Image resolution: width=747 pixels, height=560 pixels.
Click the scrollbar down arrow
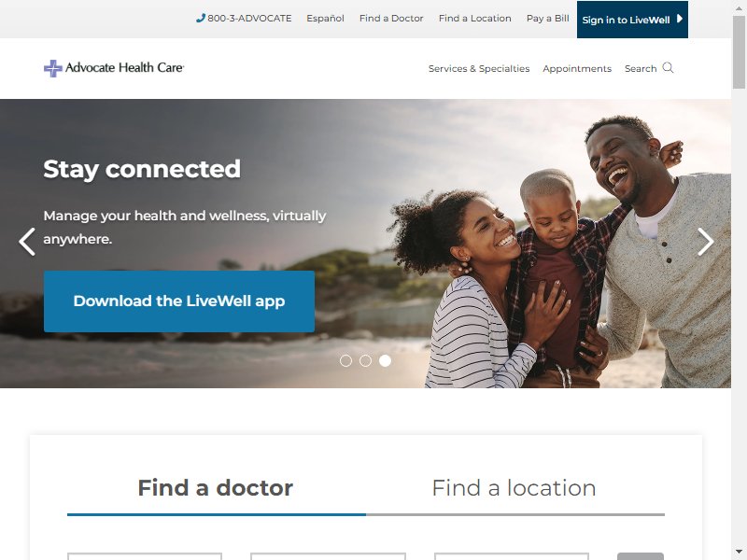pos(739,553)
